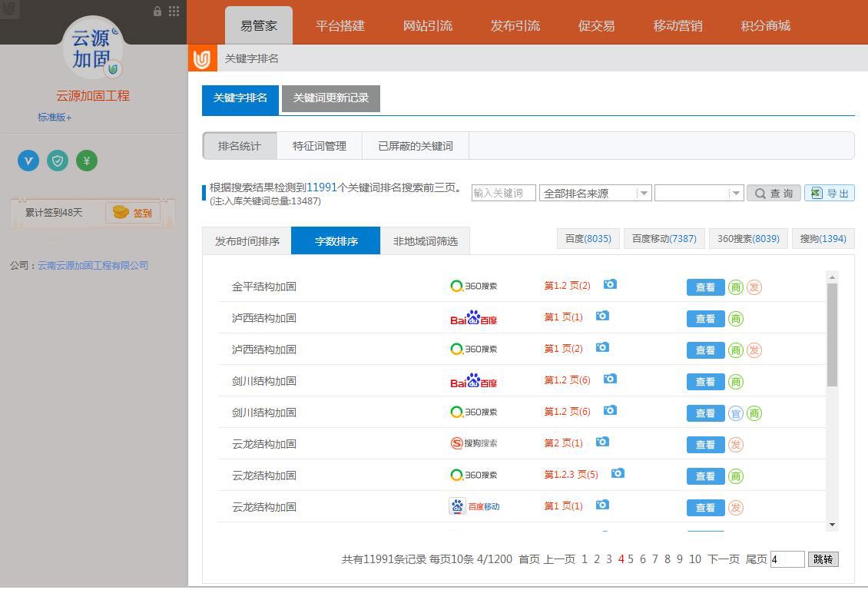Open snapshot camera for 泸西结构加固 360搜索 row

602,347
